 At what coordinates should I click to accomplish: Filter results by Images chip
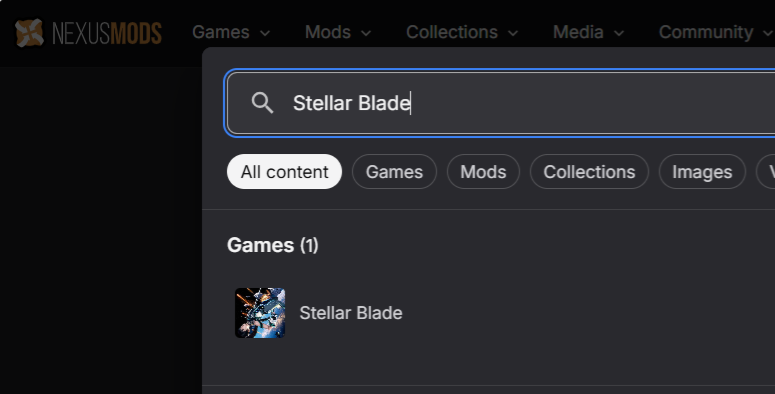(702, 172)
